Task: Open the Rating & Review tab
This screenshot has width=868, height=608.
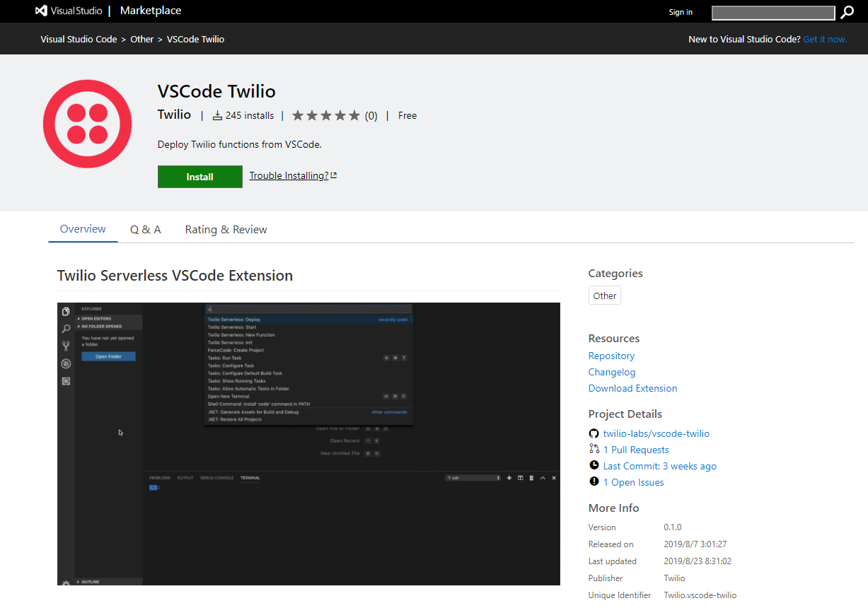Action: tap(226, 229)
